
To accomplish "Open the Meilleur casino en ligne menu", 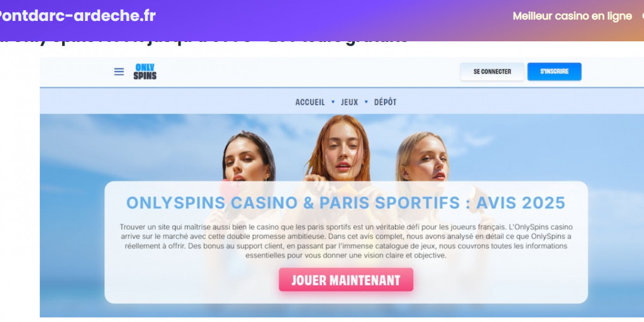I will point(572,16).
